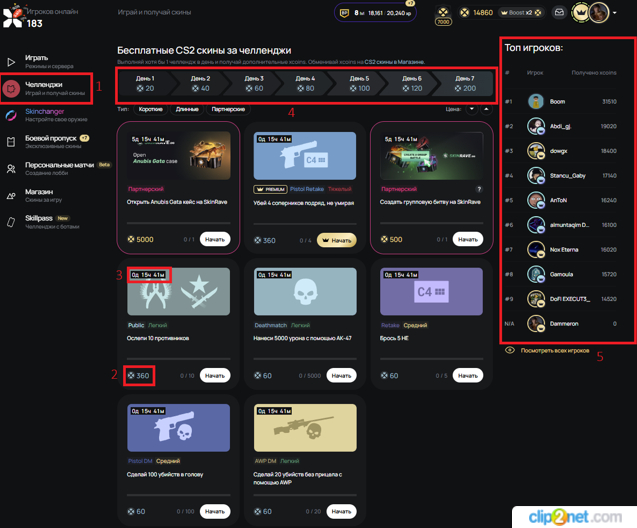Open Stancu_Gaby player avatar
The width and height of the screenshot is (637, 528).
pyautogui.click(x=536, y=175)
